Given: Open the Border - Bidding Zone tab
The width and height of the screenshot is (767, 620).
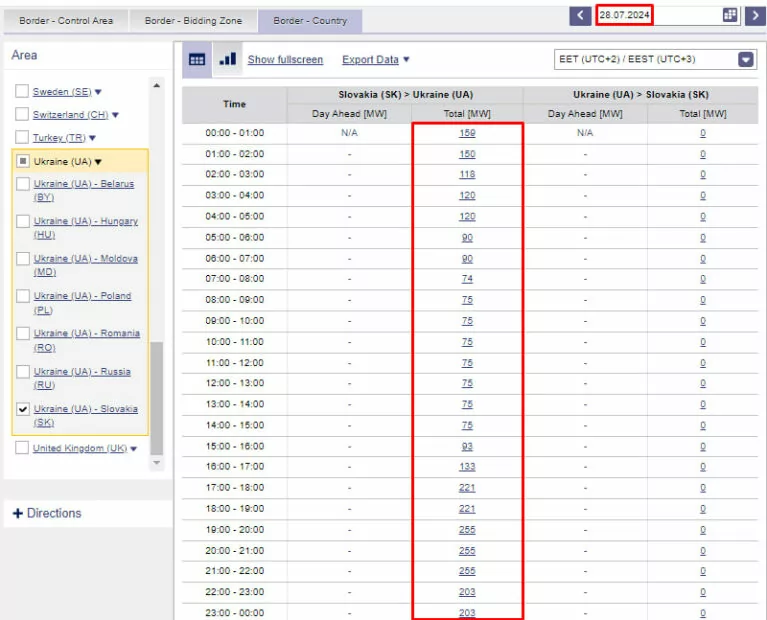Looking at the screenshot, I should point(193,21).
